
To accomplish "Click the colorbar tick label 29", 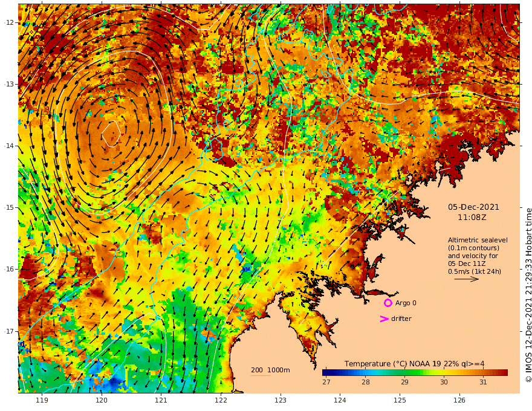I will (x=404, y=382).
